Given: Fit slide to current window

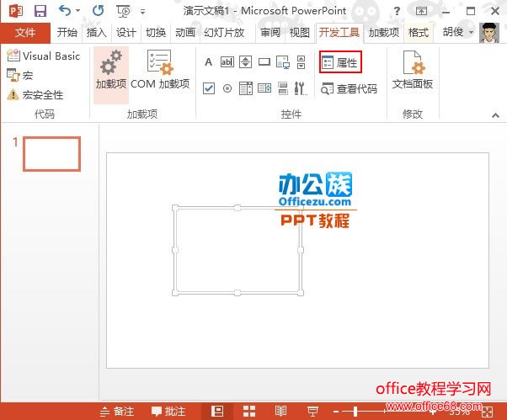Looking at the screenshot, I should click(488, 412).
